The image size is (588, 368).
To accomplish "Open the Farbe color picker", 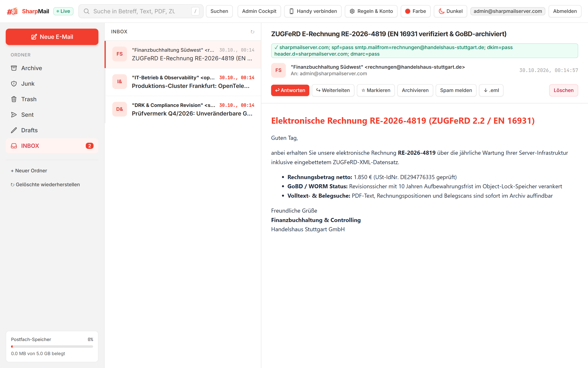I will pyautogui.click(x=415, y=11).
